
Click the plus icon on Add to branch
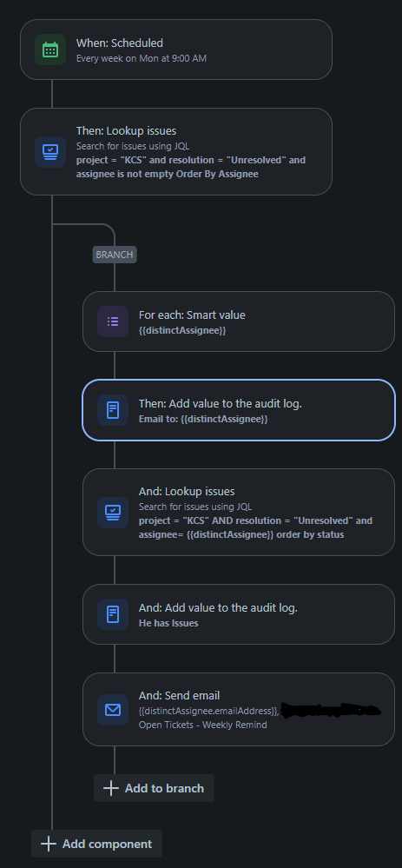click(x=111, y=788)
